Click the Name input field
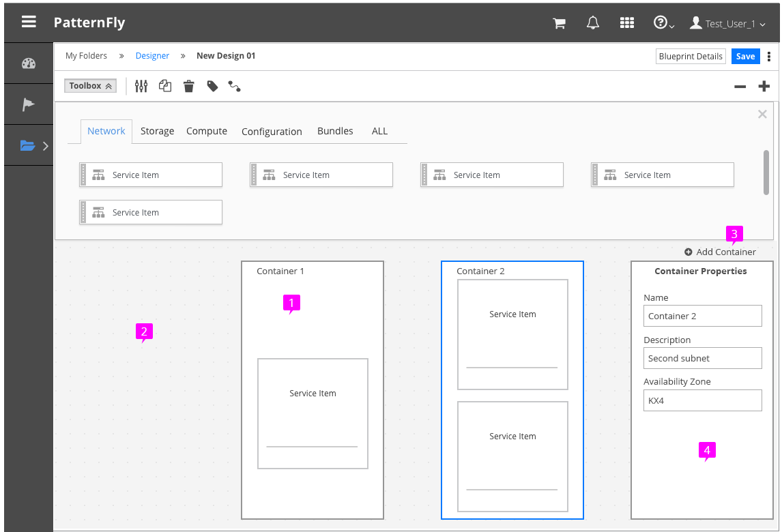 point(703,316)
